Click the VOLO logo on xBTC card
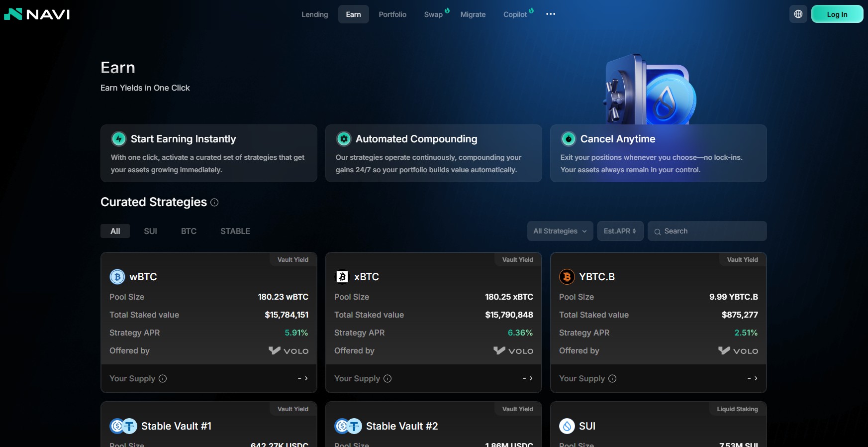Image resolution: width=868 pixels, height=447 pixels. 513,351
